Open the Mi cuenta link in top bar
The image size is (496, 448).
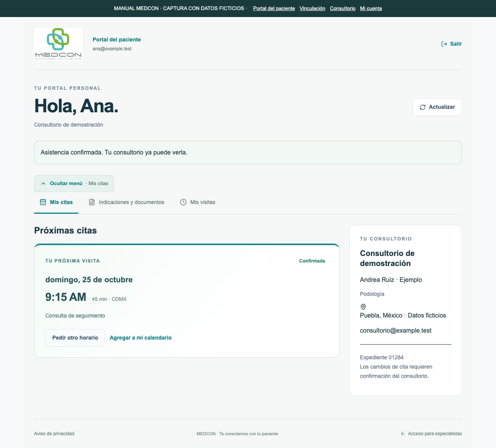tap(371, 9)
